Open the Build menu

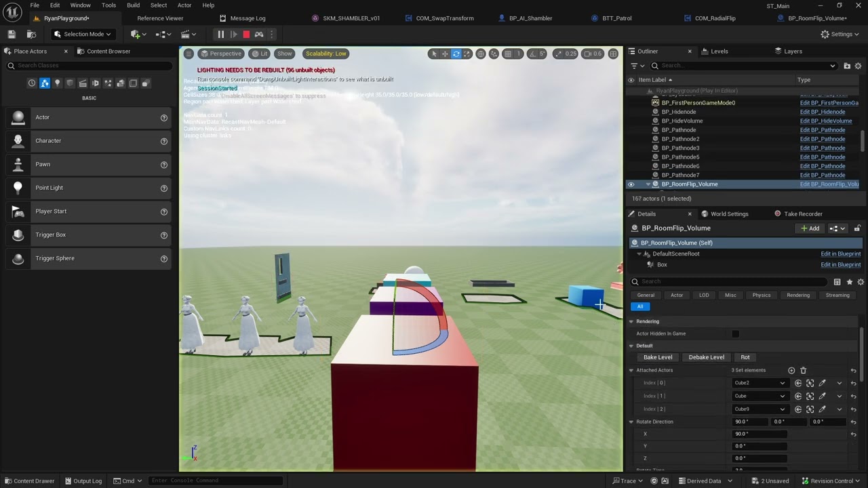coord(133,5)
